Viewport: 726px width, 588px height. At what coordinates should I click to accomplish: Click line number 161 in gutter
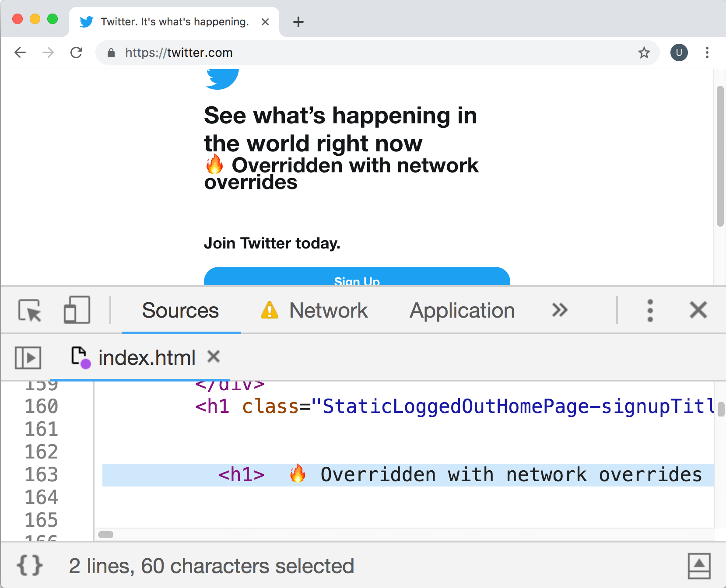click(x=42, y=429)
